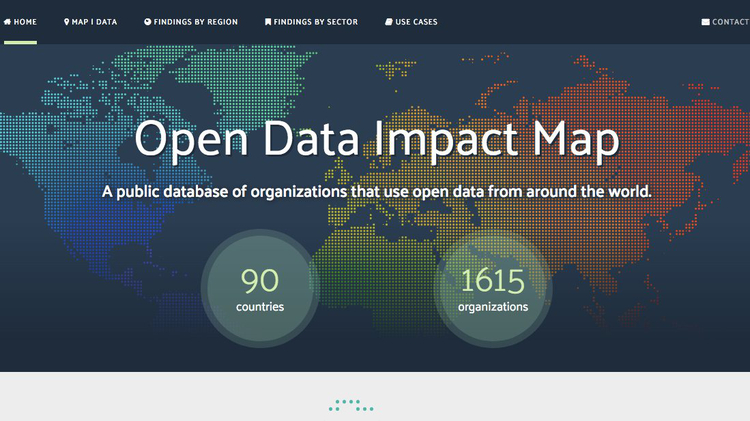Go to MAP | DATA page

90,22
